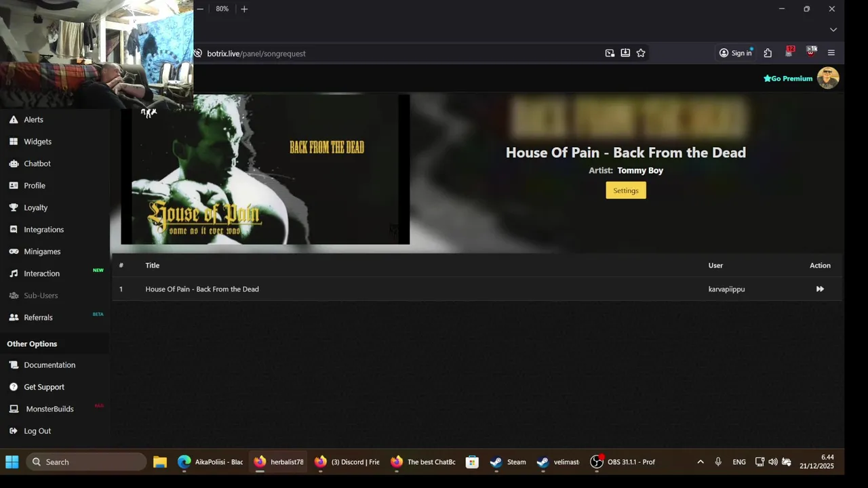Click the Get Support question mark icon
The image size is (868, 488).
14,387
